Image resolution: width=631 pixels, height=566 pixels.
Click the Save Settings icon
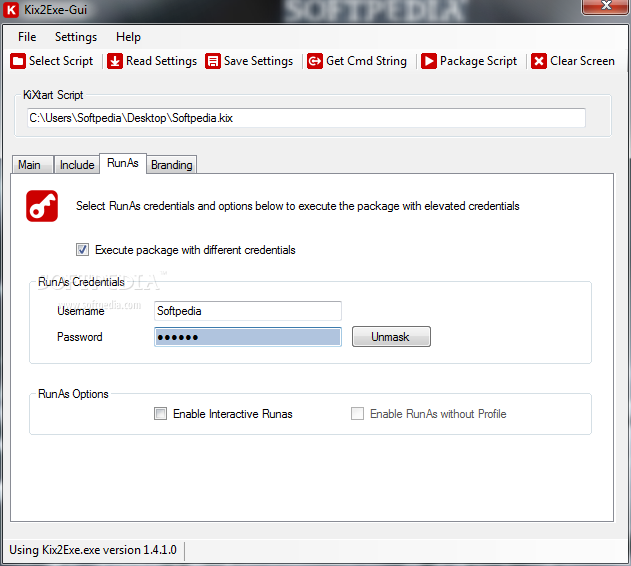click(213, 61)
